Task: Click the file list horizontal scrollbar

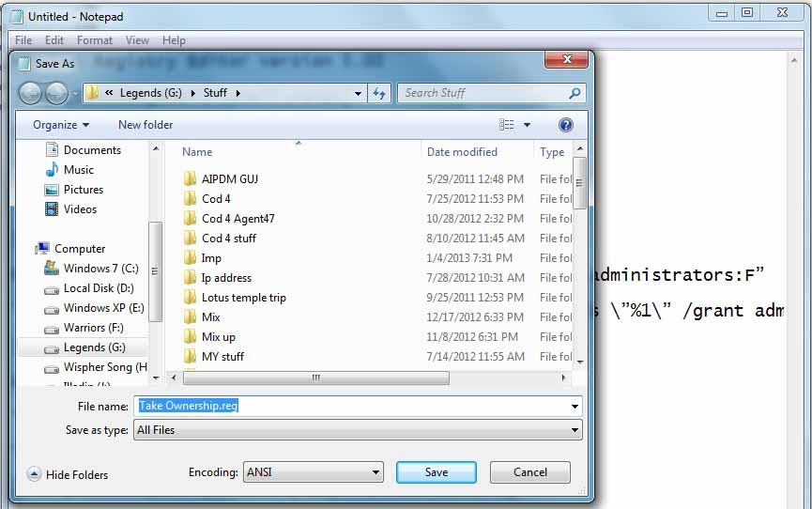Action: 316,378
